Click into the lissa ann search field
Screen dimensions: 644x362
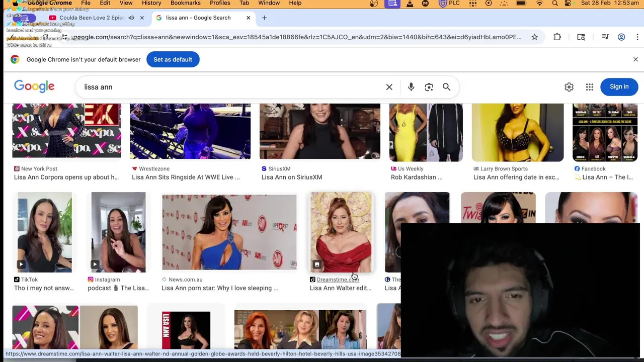pyautogui.click(x=231, y=87)
